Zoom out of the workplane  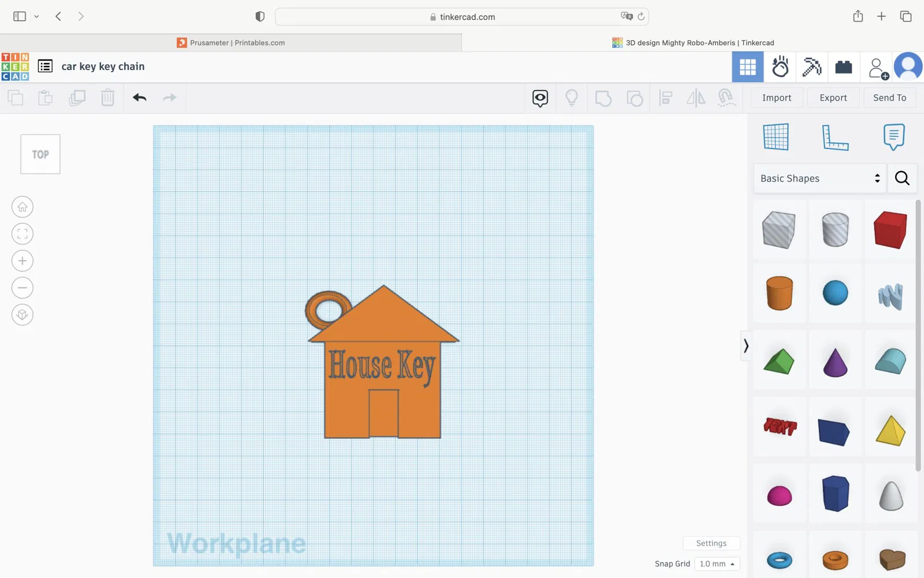point(23,288)
